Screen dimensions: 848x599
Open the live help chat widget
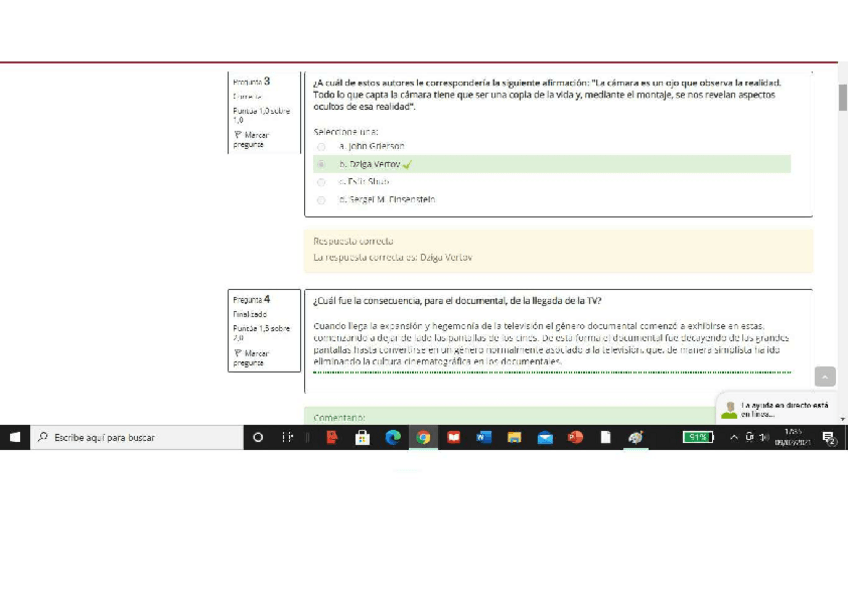[775, 409]
